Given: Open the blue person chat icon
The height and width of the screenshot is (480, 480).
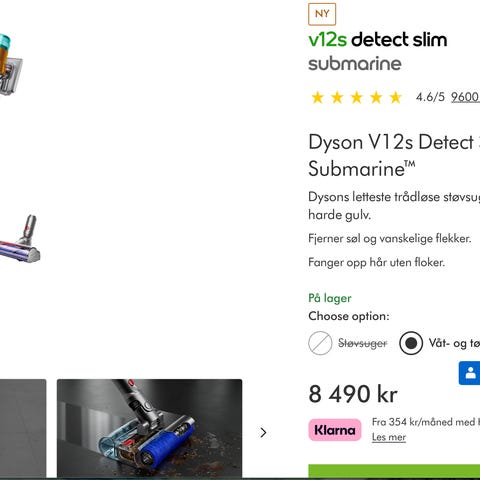Looking at the screenshot, I should tap(470, 373).
